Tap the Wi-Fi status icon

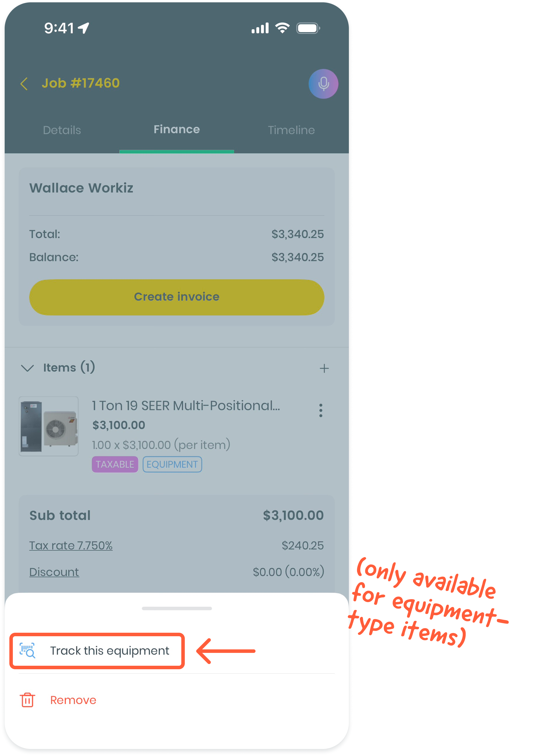pos(283,28)
